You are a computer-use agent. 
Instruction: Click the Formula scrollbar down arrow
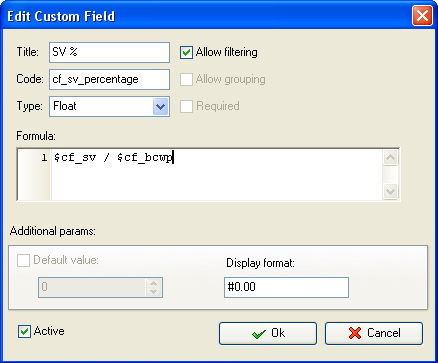[x=390, y=191]
